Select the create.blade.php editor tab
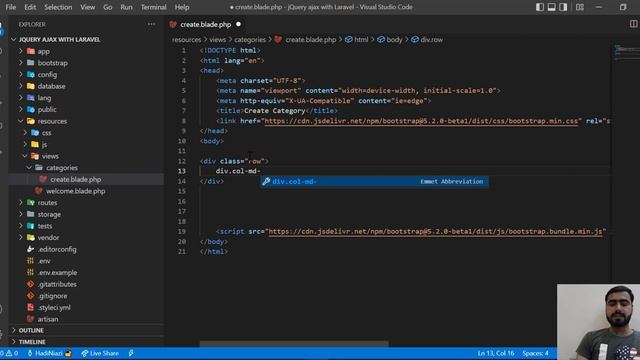This screenshot has width=640, height=360. point(205,24)
